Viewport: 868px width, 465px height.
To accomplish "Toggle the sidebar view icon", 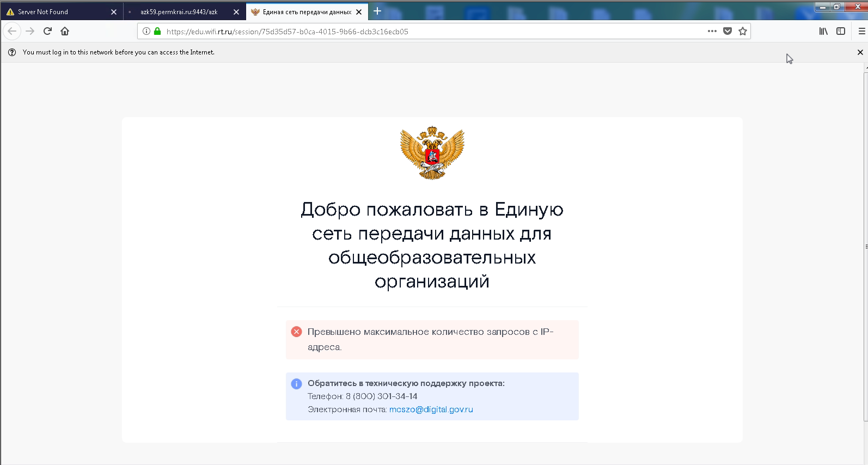I will tap(841, 31).
